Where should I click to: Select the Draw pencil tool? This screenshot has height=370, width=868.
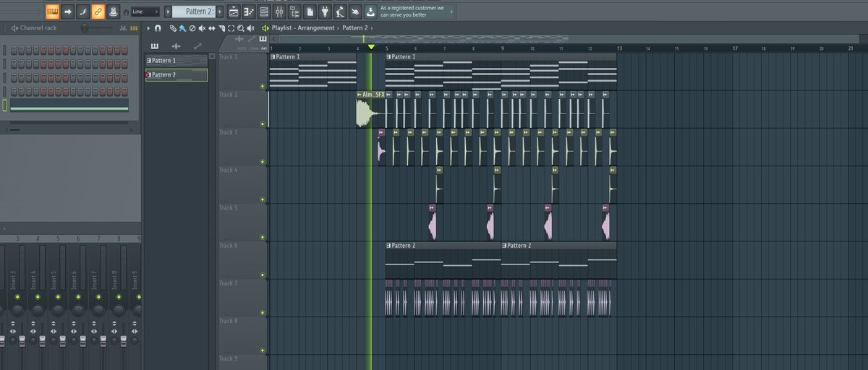[174, 28]
